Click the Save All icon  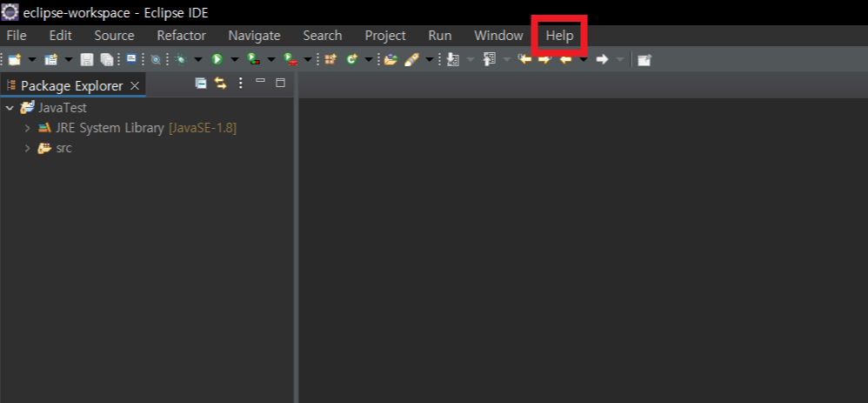tap(107, 59)
